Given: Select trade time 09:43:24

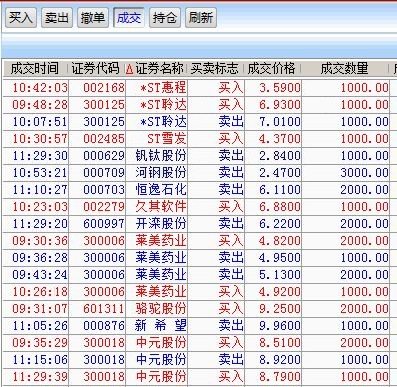Looking at the screenshot, I should [40, 275].
